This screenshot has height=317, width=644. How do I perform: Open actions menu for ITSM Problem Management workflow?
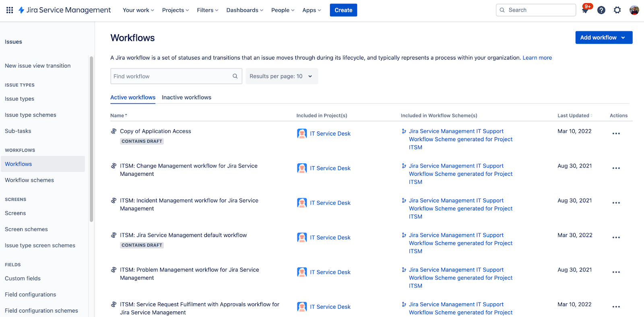616,272
